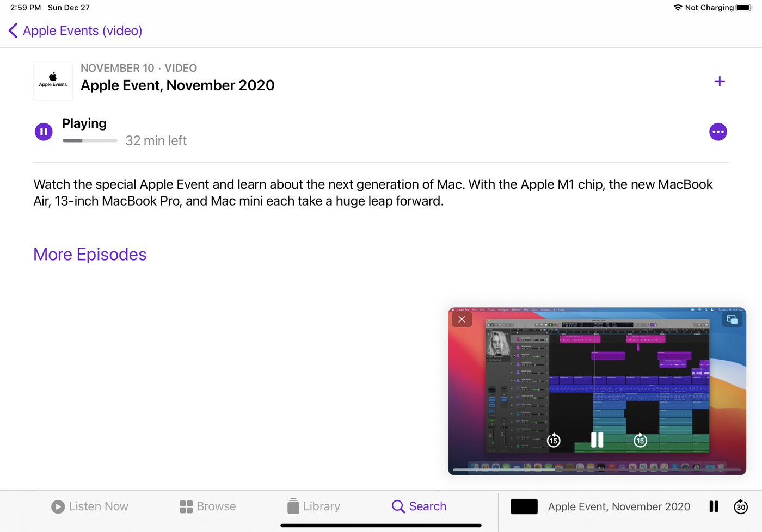
Task: Skip back 15 seconds in video
Action: 554,440
